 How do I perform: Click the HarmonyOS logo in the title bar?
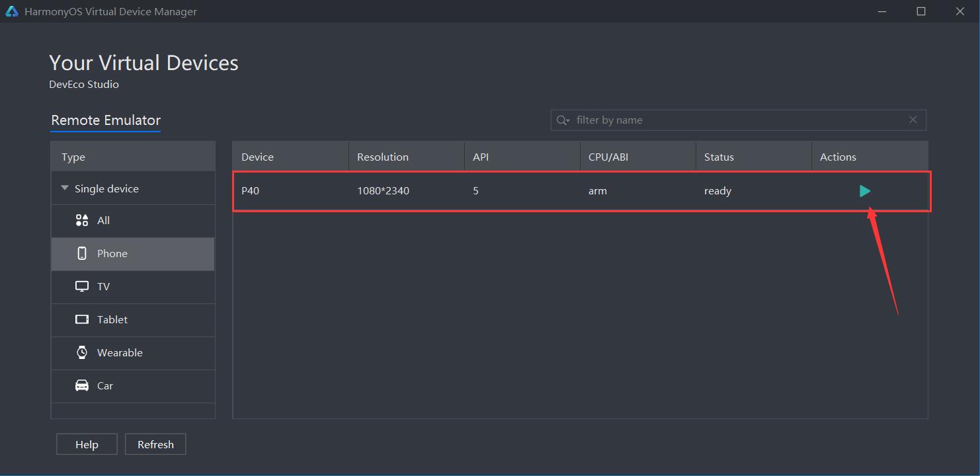12,11
